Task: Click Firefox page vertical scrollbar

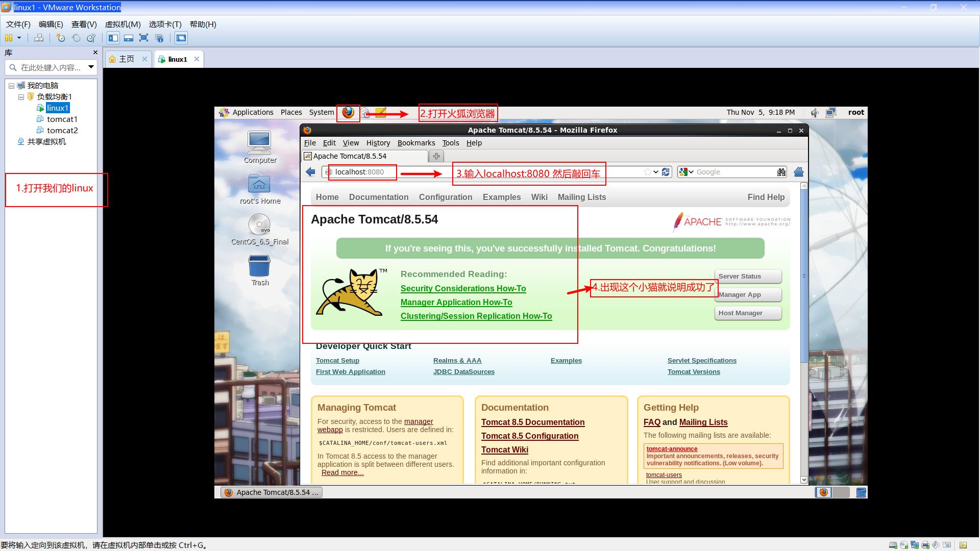Action: [x=804, y=275]
